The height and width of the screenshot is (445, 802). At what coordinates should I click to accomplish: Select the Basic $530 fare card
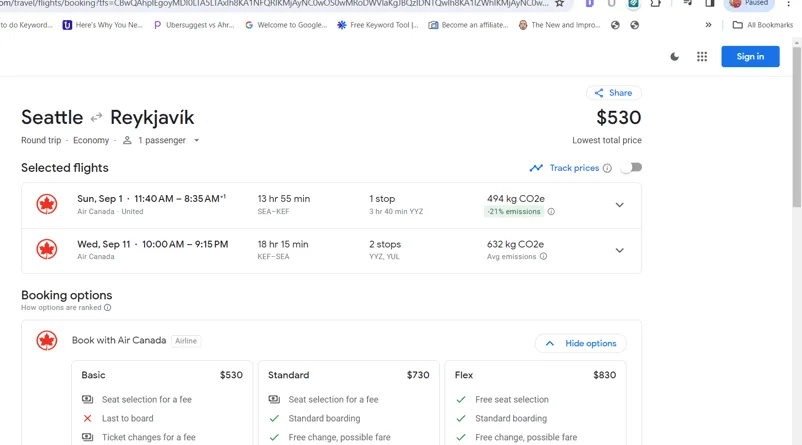click(x=162, y=403)
